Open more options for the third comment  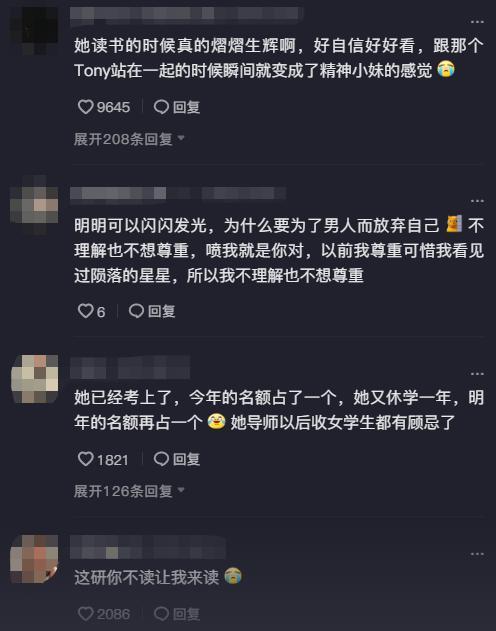pyautogui.click(x=477, y=374)
